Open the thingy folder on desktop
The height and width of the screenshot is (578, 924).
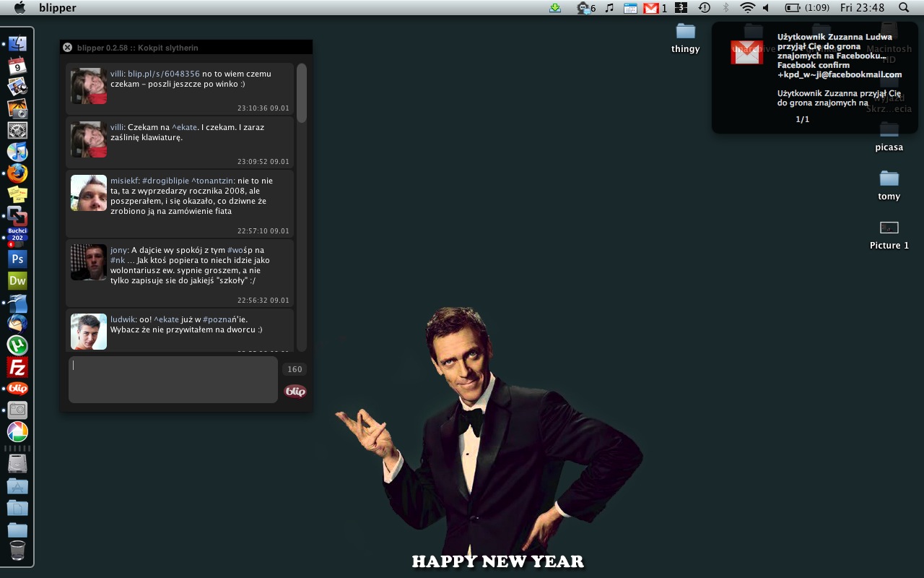click(x=685, y=32)
